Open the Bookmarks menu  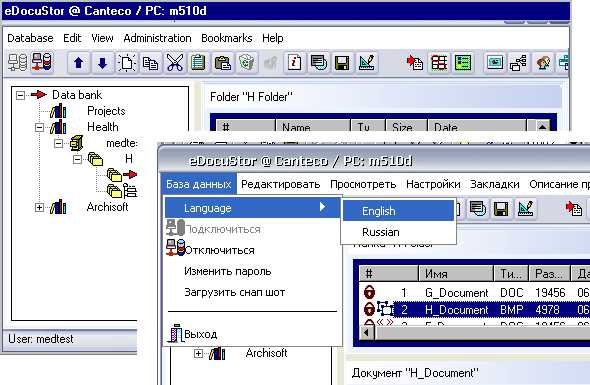[227, 38]
